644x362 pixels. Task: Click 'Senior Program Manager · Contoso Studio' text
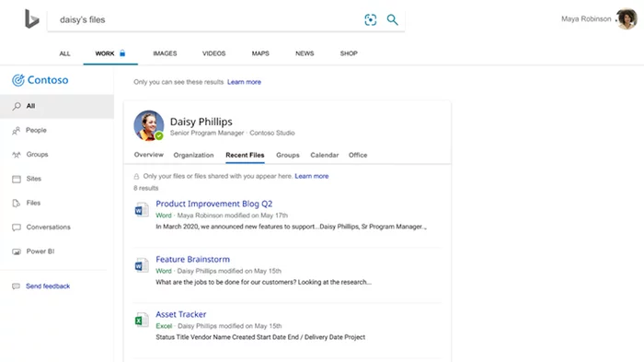click(x=233, y=134)
